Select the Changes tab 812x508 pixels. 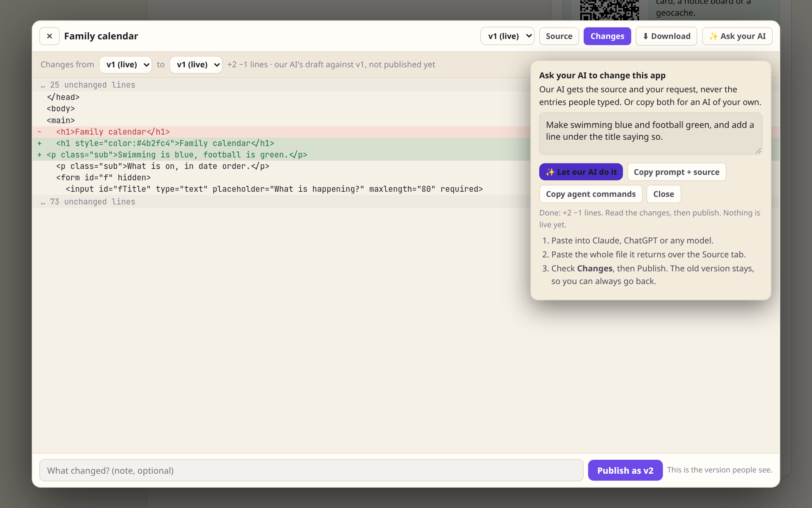607,36
